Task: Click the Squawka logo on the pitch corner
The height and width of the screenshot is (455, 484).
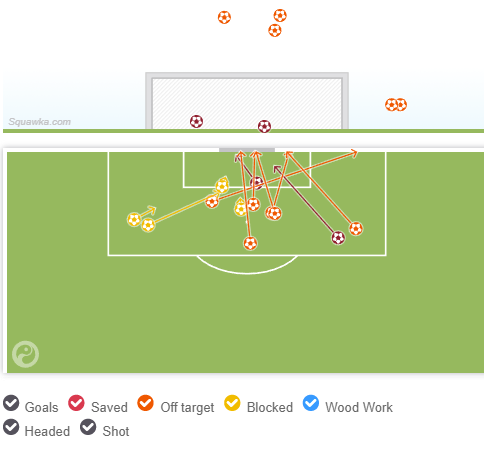Action: [x=25, y=354]
